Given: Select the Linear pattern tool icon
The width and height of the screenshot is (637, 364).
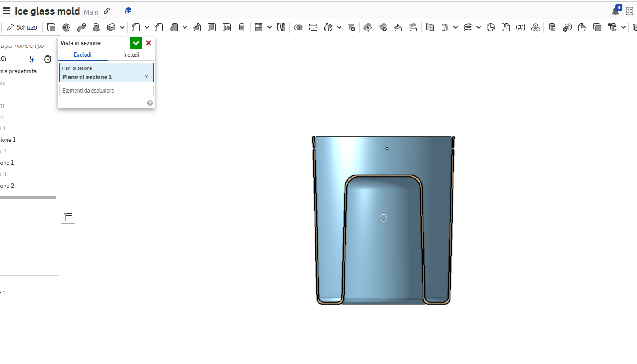Looking at the screenshot, I should (259, 27).
